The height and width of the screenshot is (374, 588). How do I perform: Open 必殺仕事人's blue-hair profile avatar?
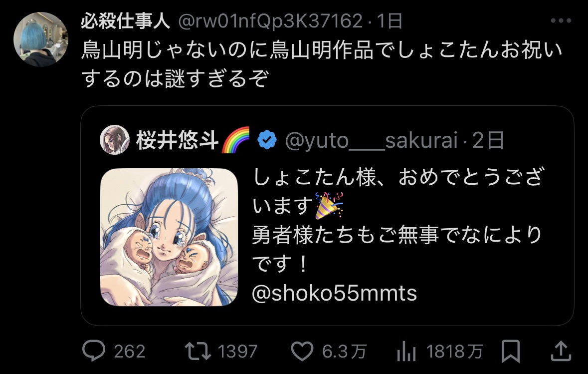click(40, 39)
